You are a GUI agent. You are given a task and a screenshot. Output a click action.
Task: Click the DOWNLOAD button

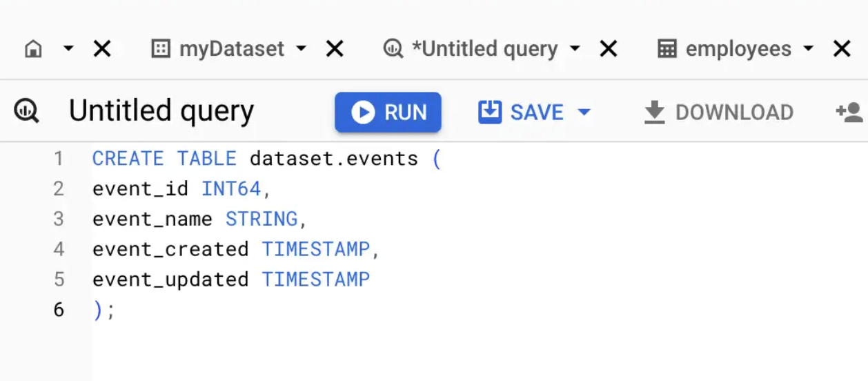(718, 112)
